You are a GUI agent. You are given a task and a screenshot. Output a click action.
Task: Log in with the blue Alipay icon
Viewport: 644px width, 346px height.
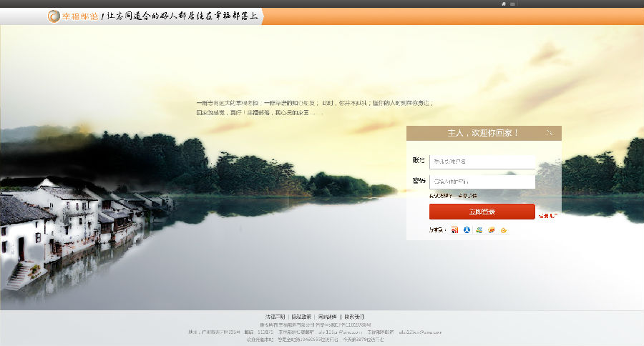[467, 230]
